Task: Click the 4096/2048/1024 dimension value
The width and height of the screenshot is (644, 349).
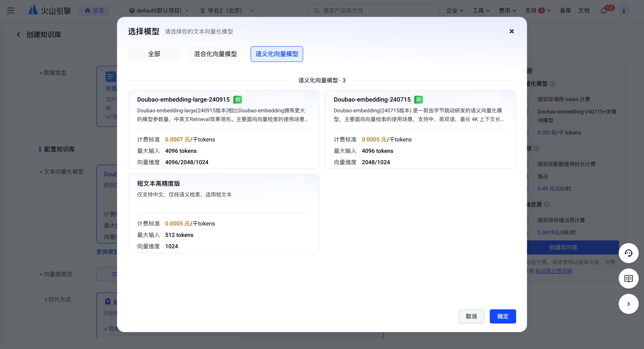Action: (187, 162)
